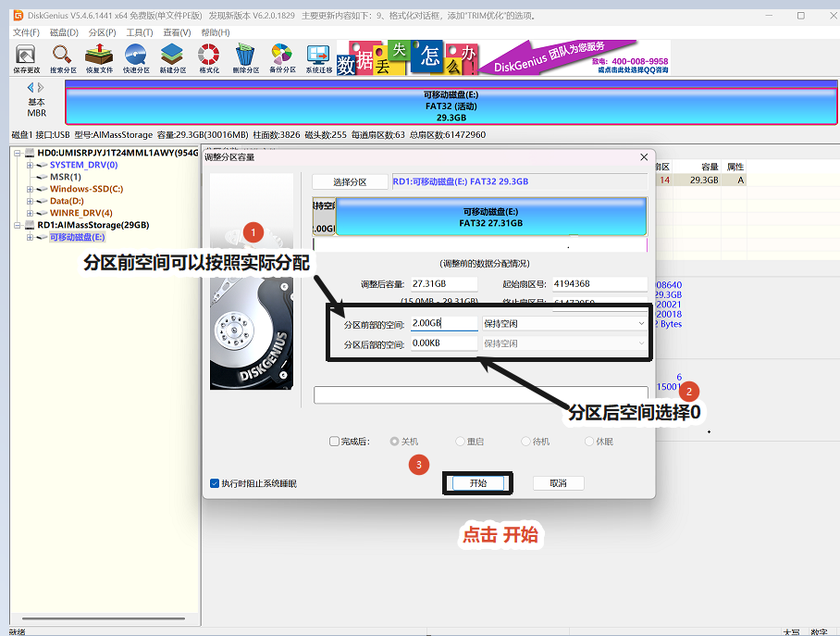Click the DiskGenius data-loss banner advertisement
This screenshot has height=636, width=840.
(503, 57)
